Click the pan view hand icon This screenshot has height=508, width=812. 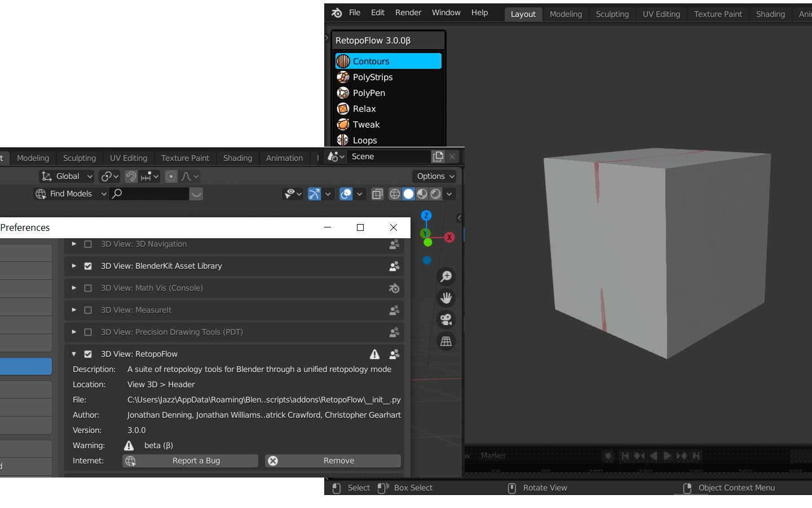(x=446, y=297)
